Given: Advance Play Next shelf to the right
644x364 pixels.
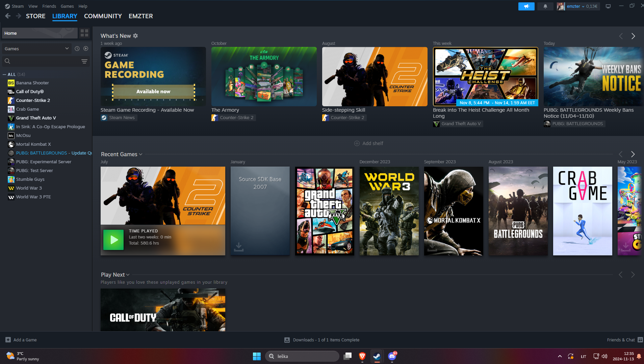Looking at the screenshot, I should [x=633, y=275].
